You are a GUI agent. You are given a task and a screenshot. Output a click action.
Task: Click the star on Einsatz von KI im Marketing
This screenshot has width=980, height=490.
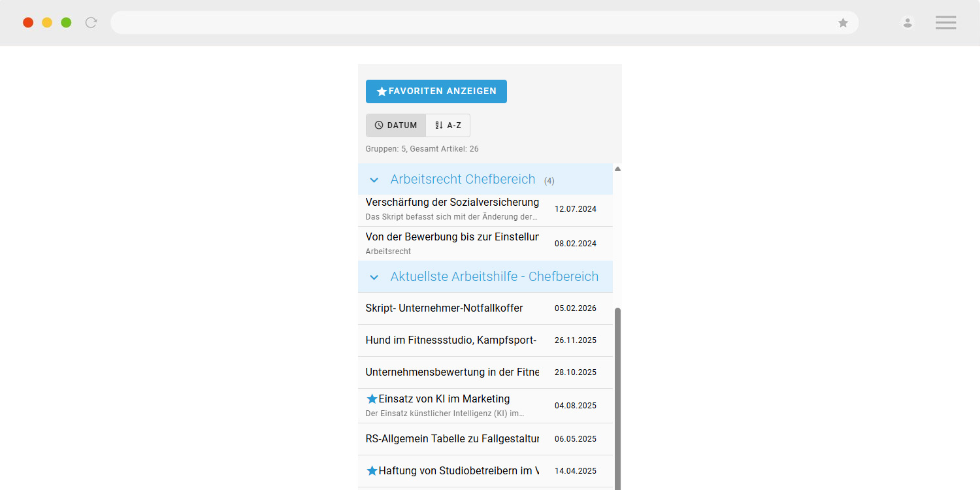pyautogui.click(x=372, y=399)
